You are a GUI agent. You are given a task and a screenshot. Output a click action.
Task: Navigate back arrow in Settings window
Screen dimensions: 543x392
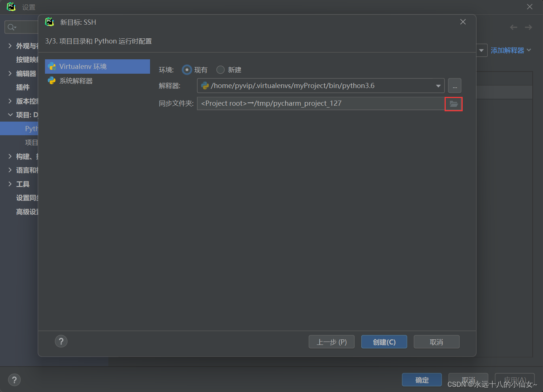[514, 27]
